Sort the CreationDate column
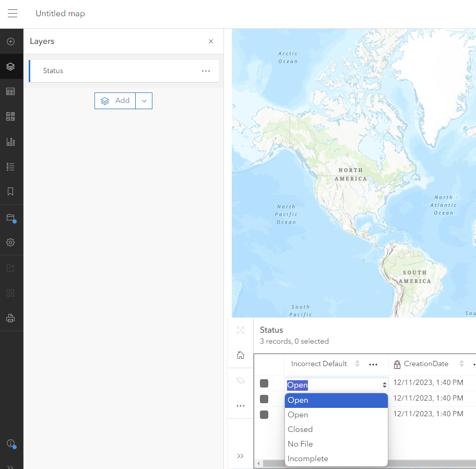Viewport: 476px width, 469px height. pyautogui.click(x=462, y=364)
